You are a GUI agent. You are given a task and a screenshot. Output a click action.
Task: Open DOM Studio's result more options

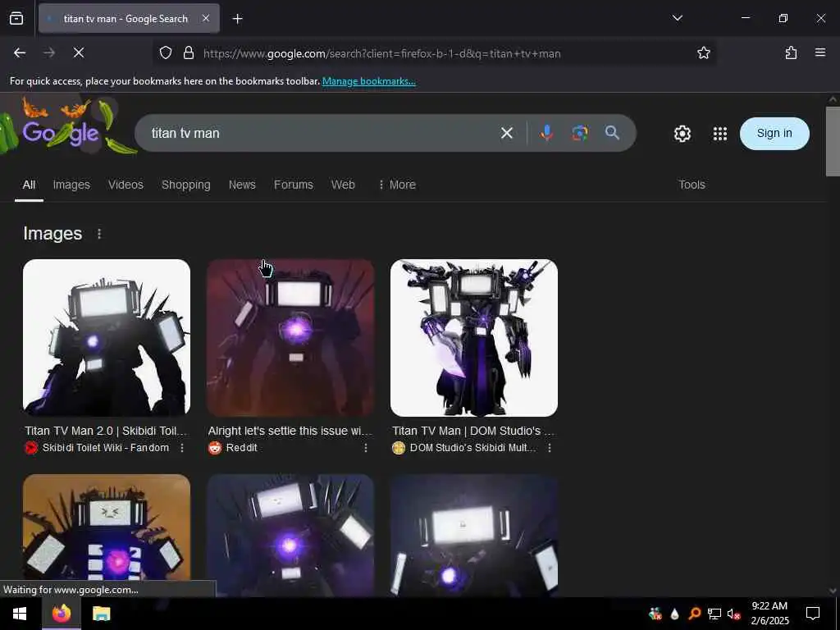tap(550, 448)
